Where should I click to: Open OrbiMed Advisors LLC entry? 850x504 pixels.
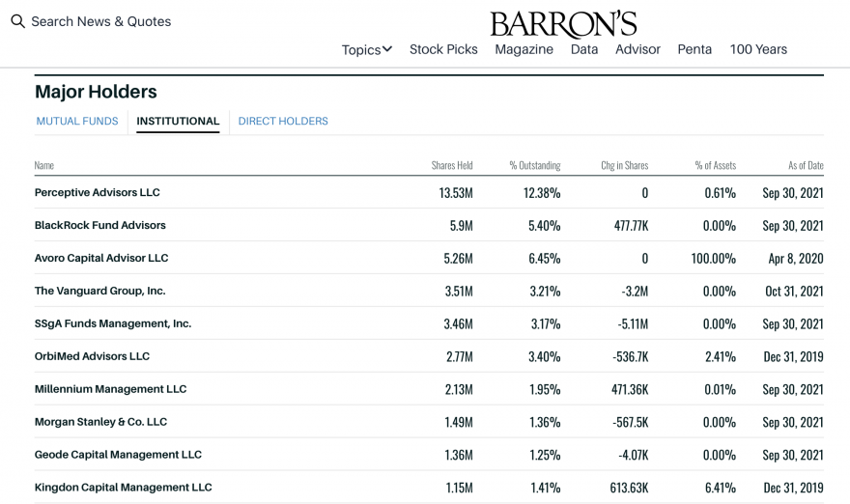click(x=92, y=356)
